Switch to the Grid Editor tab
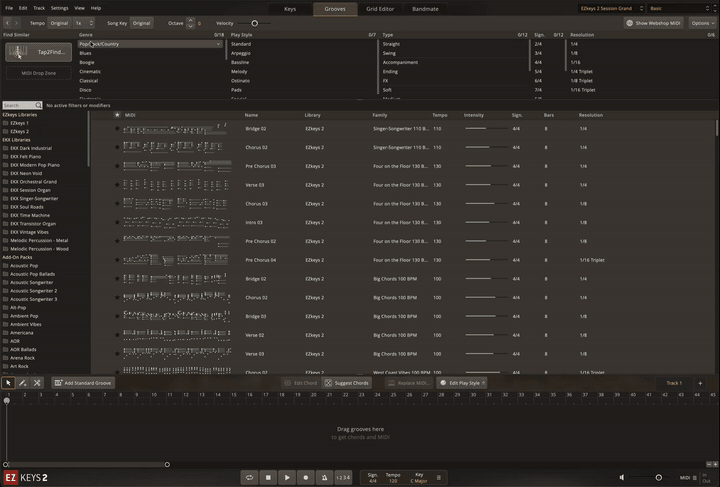 tap(380, 9)
